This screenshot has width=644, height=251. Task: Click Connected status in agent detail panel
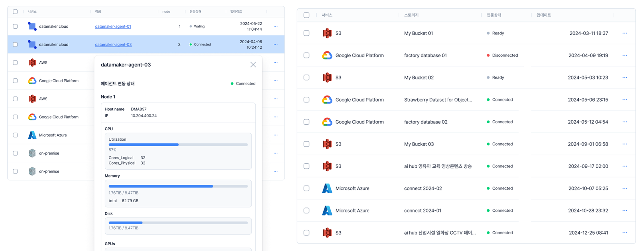click(243, 84)
